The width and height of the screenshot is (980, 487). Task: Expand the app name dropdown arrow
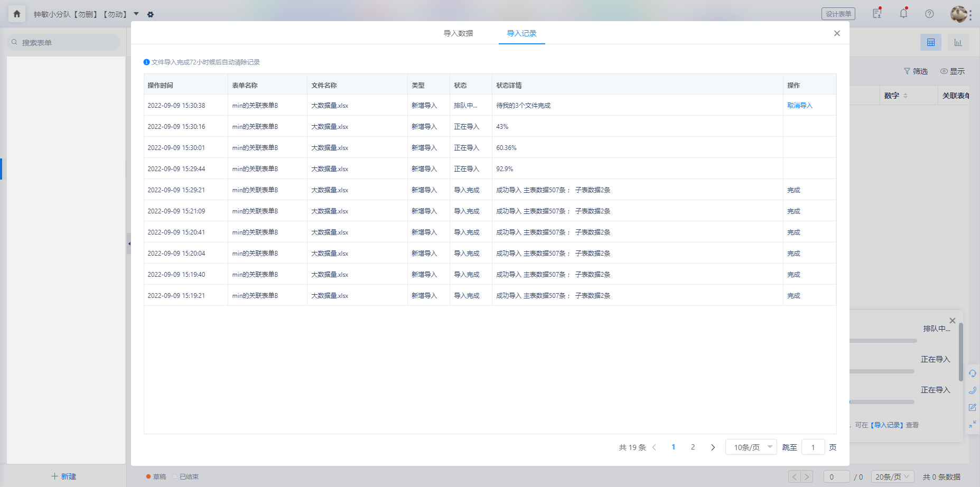tap(136, 14)
